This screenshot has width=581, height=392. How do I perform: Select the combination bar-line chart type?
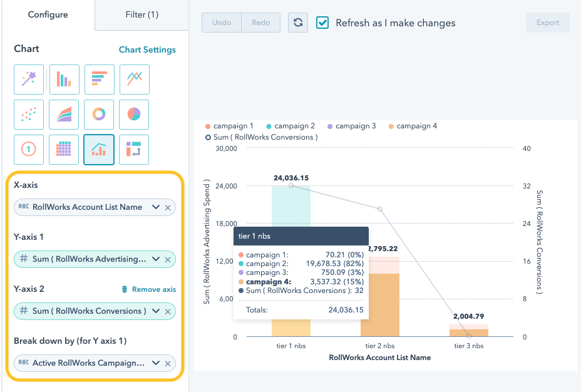click(99, 150)
